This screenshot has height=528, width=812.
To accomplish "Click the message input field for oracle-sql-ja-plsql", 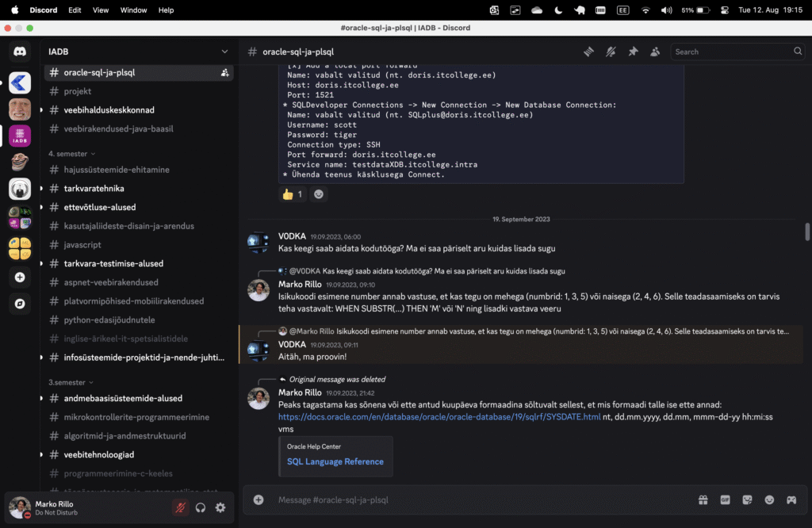I will pyautogui.click(x=396, y=499).
